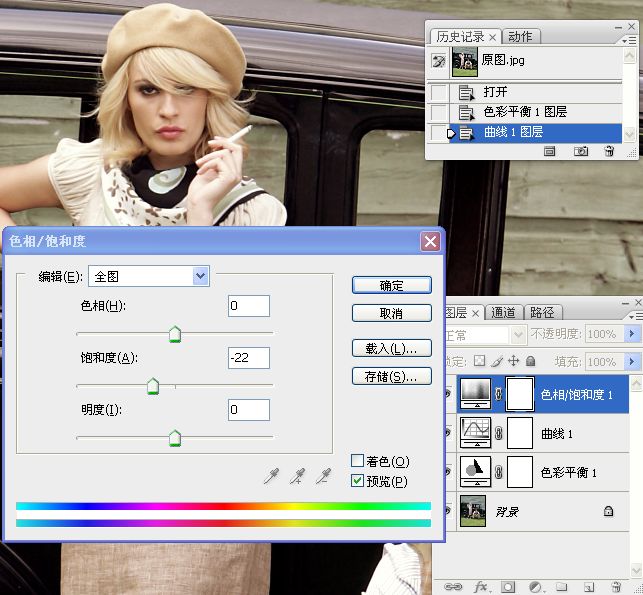Uncheck the 预览(P) preview checkbox

tap(357, 481)
